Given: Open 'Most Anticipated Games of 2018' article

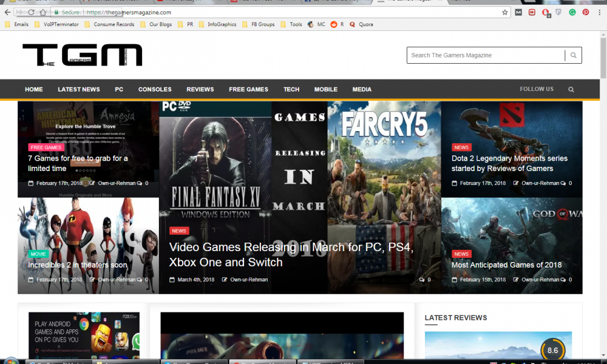Looking at the screenshot, I should 506,265.
